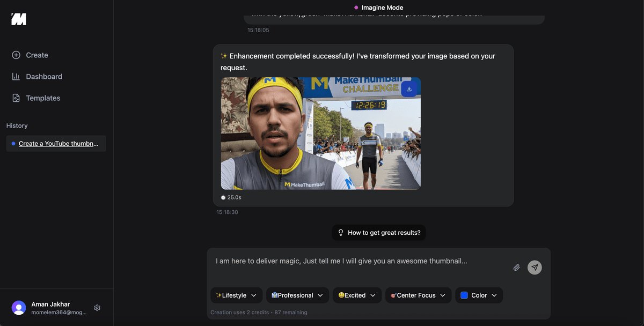644x326 pixels.
Task: Expand the Lifestyle dropdown
Action: coord(236,295)
